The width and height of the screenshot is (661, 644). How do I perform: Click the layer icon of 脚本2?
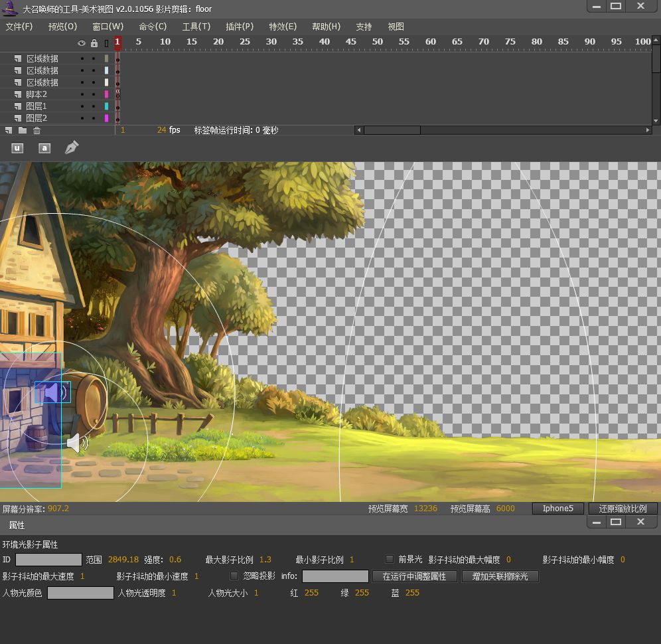click(x=18, y=94)
